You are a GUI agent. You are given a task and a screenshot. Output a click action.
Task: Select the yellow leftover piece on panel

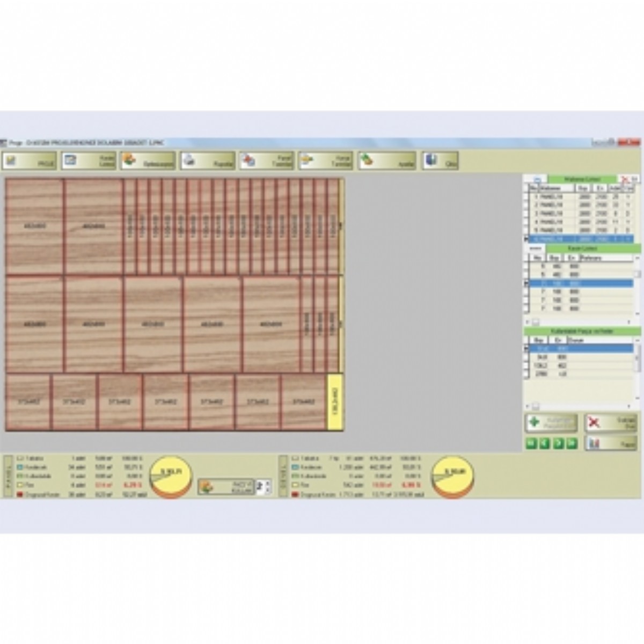pos(335,402)
